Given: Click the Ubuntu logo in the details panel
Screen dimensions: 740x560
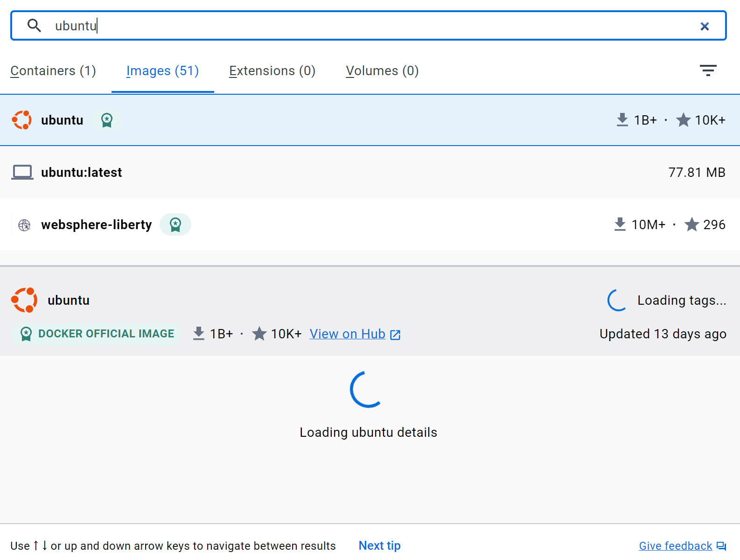Looking at the screenshot, I should [24, 300].
